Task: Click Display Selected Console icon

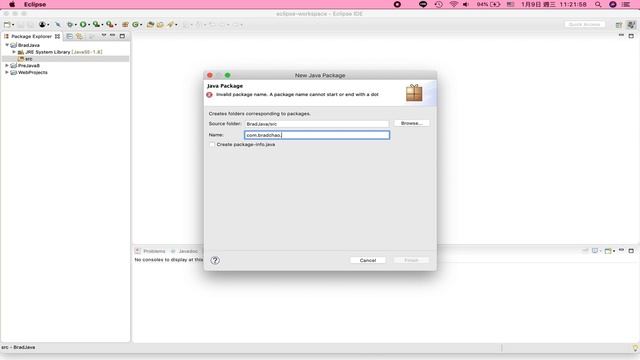Action: pyautogui.click(x=595, y=251)
